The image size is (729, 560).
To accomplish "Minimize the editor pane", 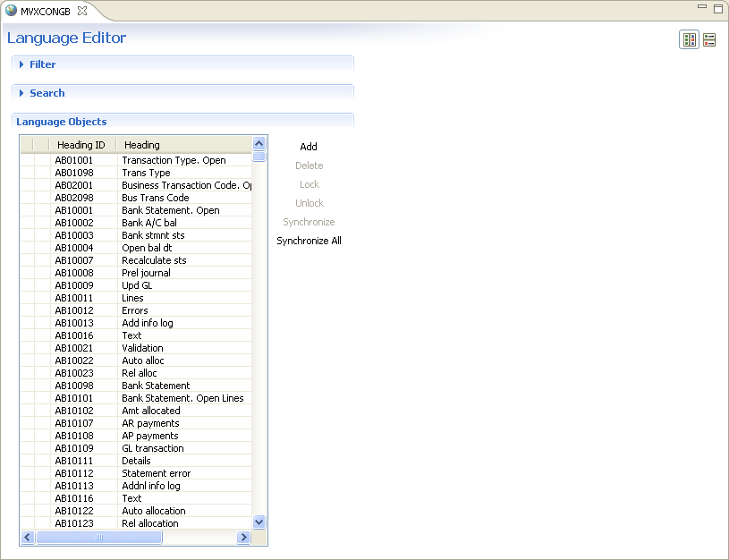I will click(x=702, y=9).
